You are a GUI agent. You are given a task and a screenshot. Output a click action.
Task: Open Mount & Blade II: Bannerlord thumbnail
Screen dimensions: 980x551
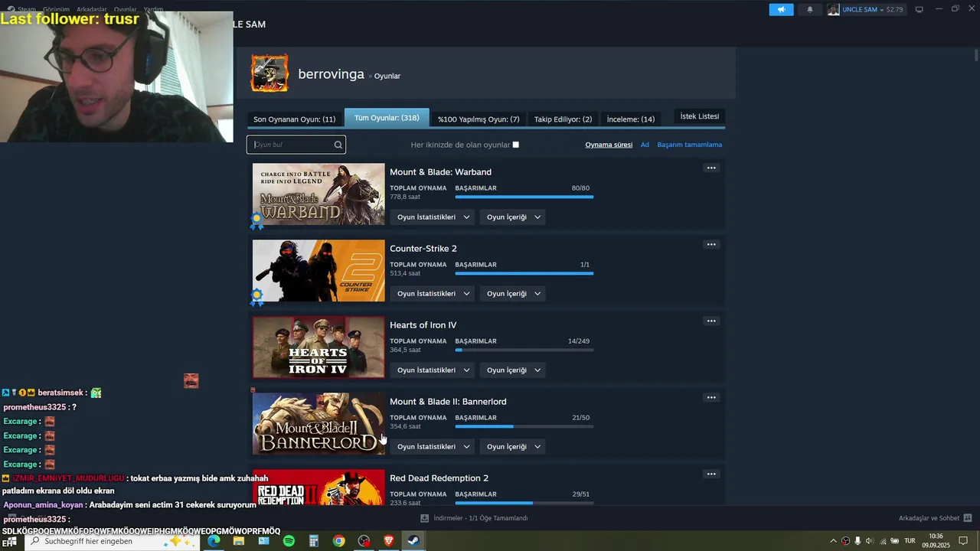pos(318,423)
